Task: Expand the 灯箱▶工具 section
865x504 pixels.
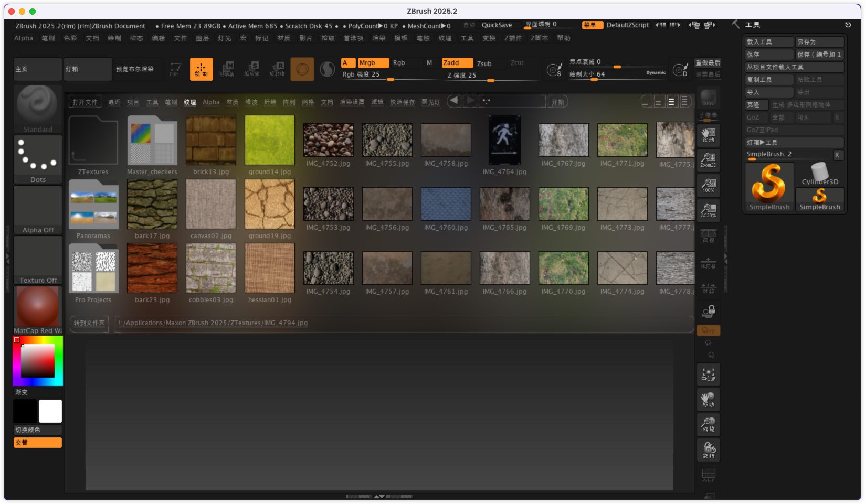Action: [794, 143]
